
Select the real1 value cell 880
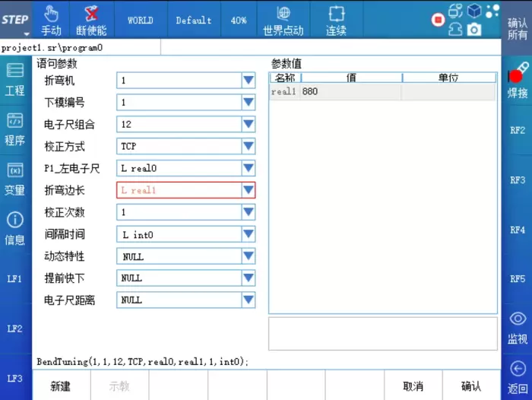(350, 91)
